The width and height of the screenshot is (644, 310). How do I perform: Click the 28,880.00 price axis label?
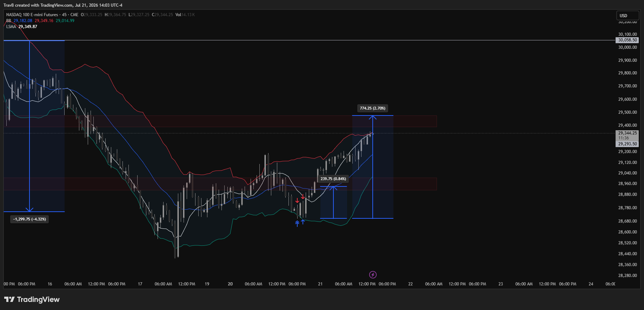click(x=628, y=194)
